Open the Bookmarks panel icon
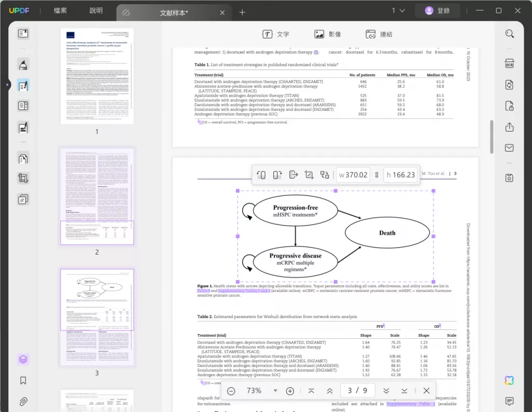This screenshot has height=412, width=532. pos(23,380)
